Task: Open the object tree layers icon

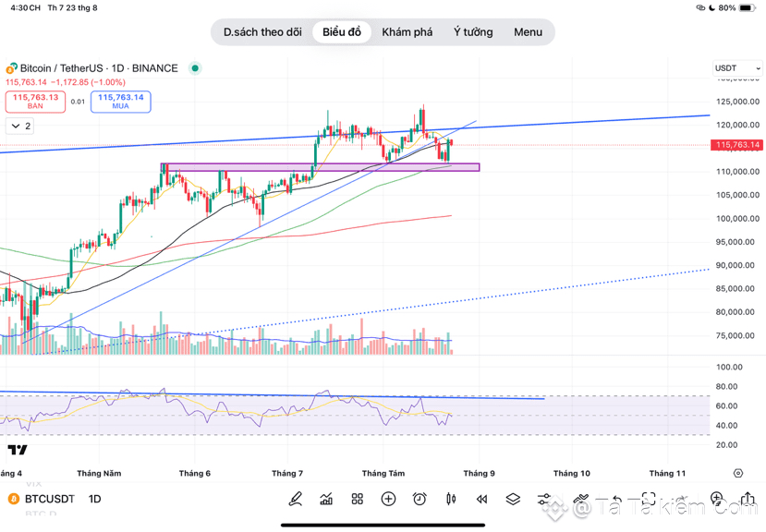Action: pos(513,499)
